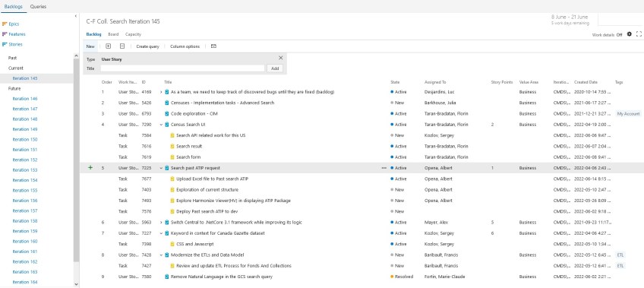Click the collapse all (minus) toolbar icon

pyautogui.click(x=122, y=46)
